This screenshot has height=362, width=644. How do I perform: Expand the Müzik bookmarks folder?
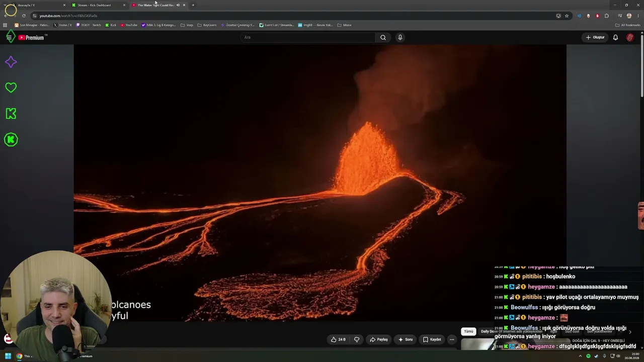(344, 25)
